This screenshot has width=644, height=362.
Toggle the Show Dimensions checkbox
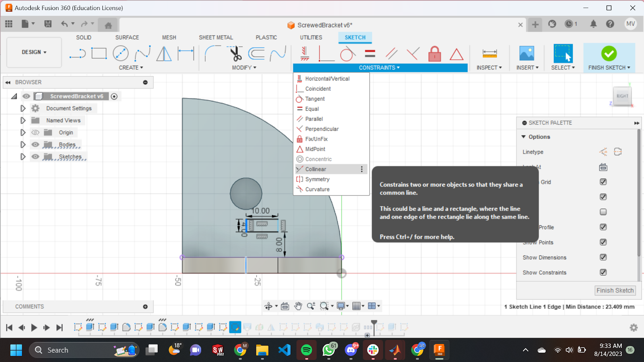[x=603, y=257]
